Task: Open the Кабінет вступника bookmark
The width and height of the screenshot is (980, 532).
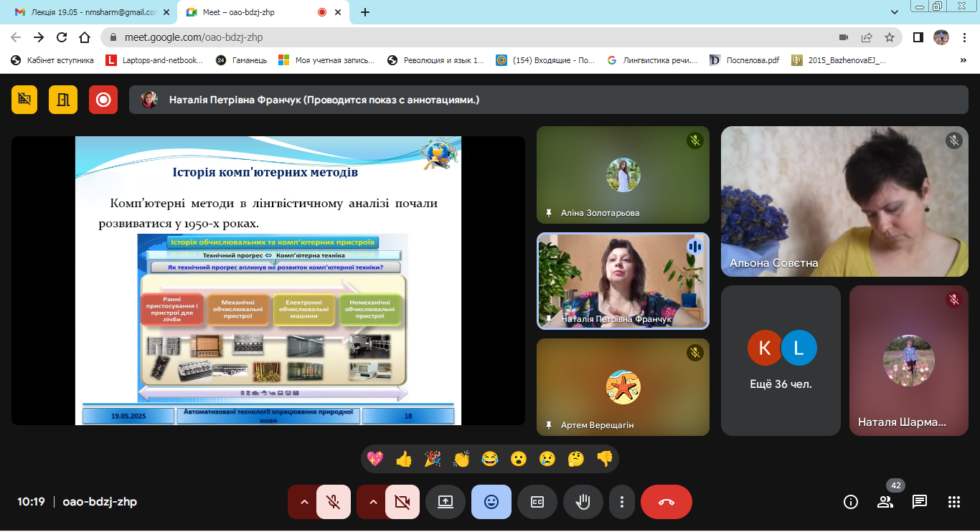Action: click(53, 60)
